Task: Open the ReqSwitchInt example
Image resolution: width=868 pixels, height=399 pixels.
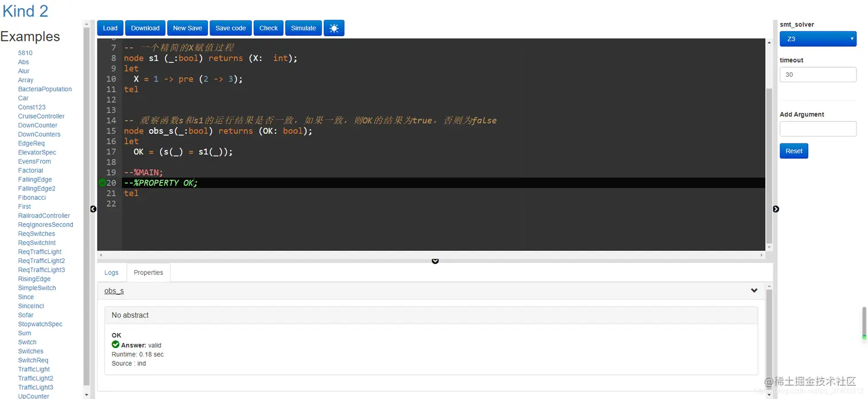Action: coord(37,243)
